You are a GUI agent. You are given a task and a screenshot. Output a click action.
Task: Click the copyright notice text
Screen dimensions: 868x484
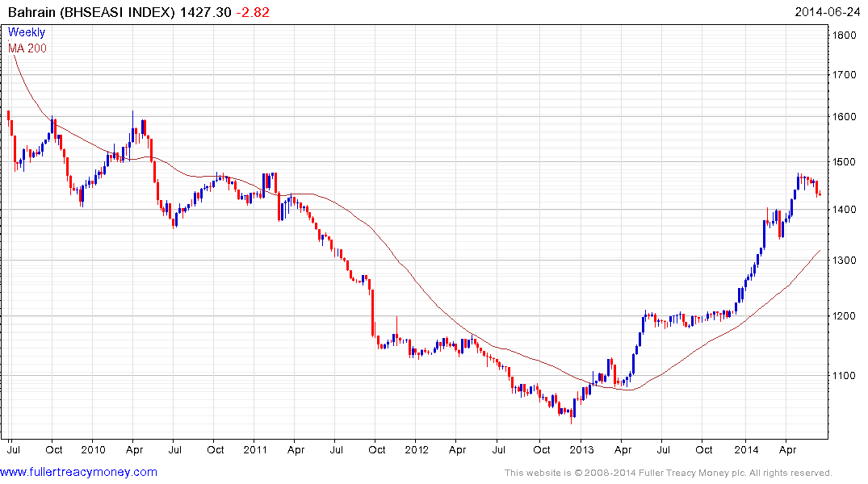[669, 473]
